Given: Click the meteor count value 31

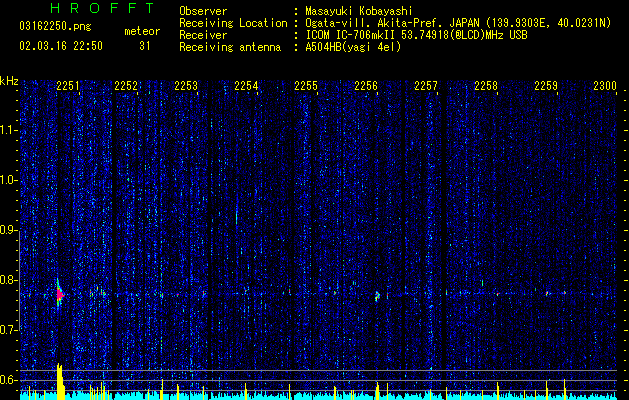Looking at the screenshot, I should click(145, 46).
